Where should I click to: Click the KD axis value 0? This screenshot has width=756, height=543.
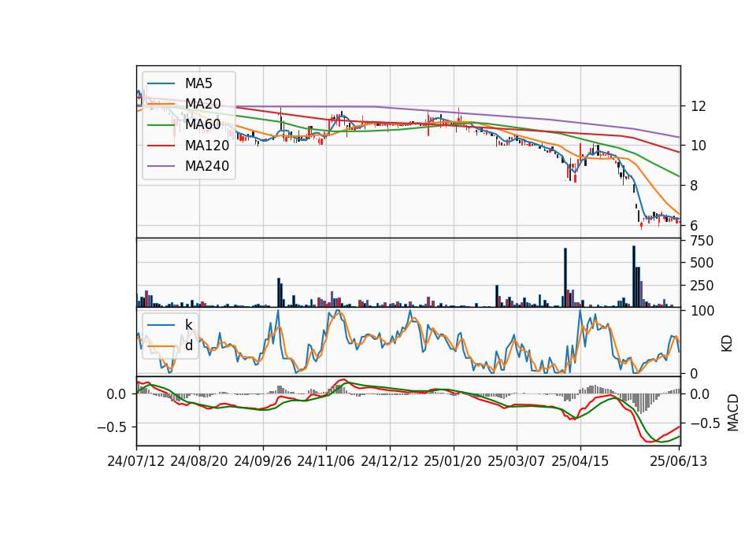(x=695, y=373)
